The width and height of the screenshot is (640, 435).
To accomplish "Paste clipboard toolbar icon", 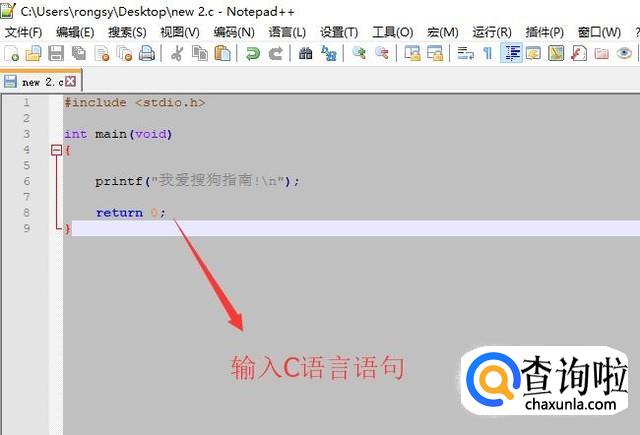I will click(x=222, y=53).
